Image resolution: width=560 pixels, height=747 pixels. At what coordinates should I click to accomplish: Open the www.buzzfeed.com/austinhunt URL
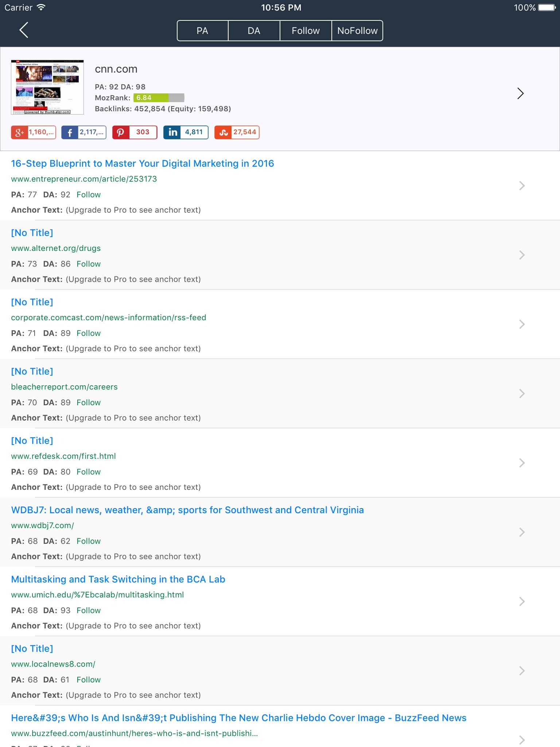(x=135, y=734)
